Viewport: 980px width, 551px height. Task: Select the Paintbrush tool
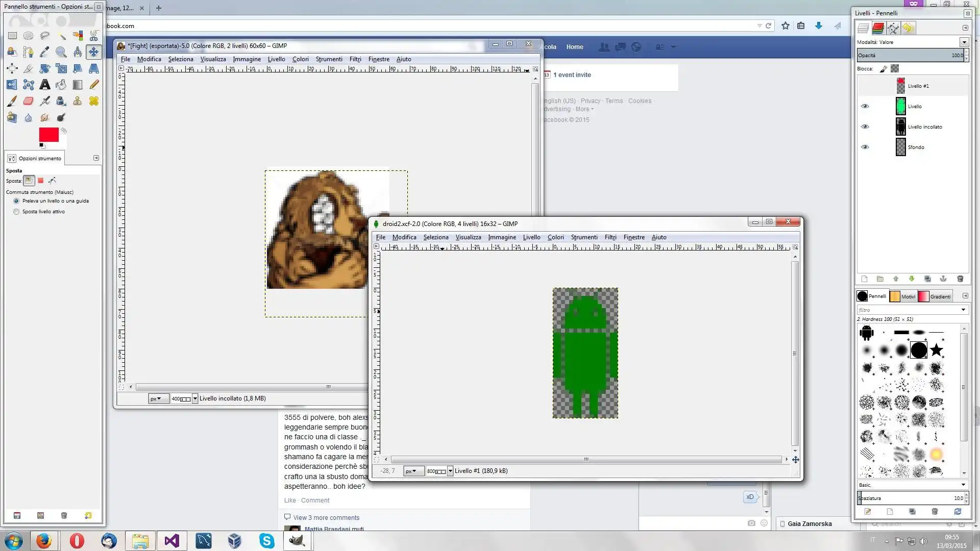pyautogui.click(x=12, y=101)
